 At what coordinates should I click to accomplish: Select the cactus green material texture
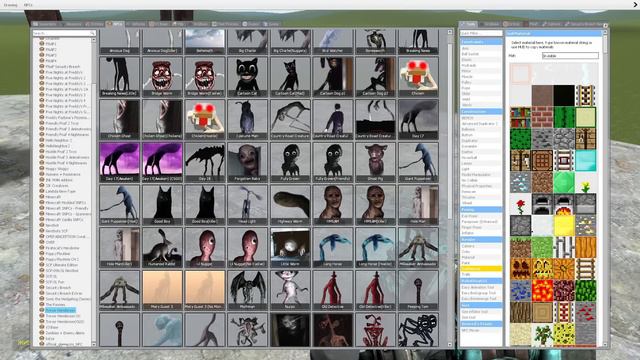point(564,118)
